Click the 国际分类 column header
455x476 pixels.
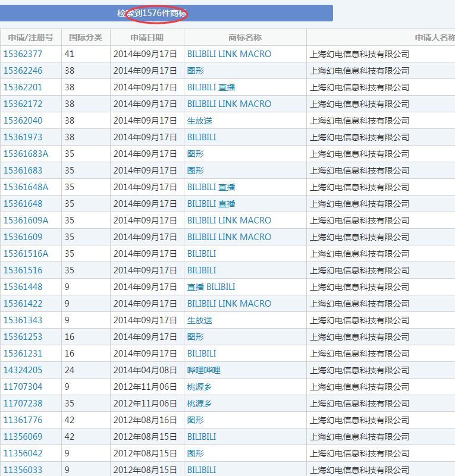[x=86, y=37]
